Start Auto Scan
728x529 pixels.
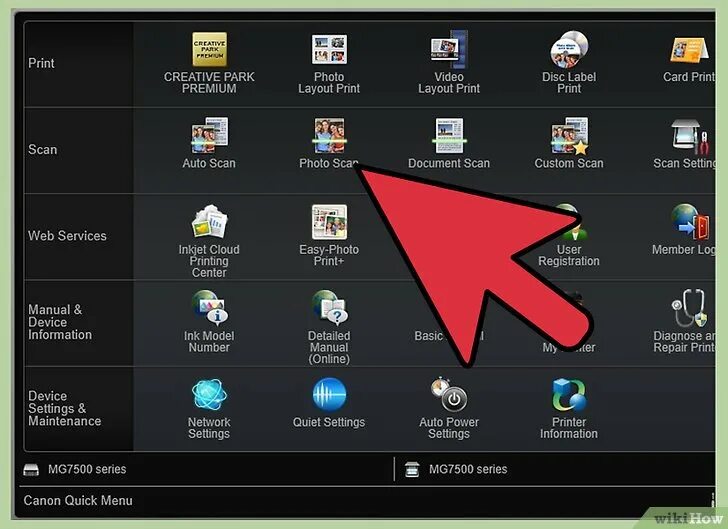[x=209, y=144]
